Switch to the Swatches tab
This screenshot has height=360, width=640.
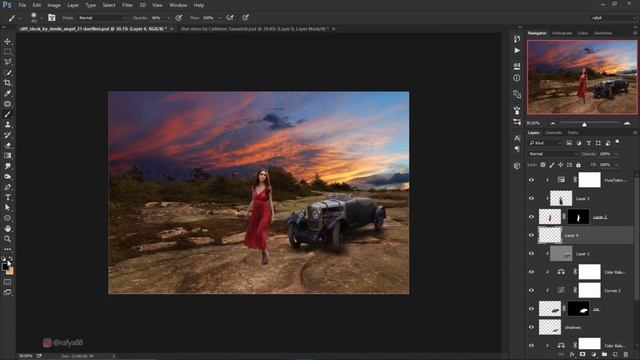pyautogui.click(x=603, y=33)
